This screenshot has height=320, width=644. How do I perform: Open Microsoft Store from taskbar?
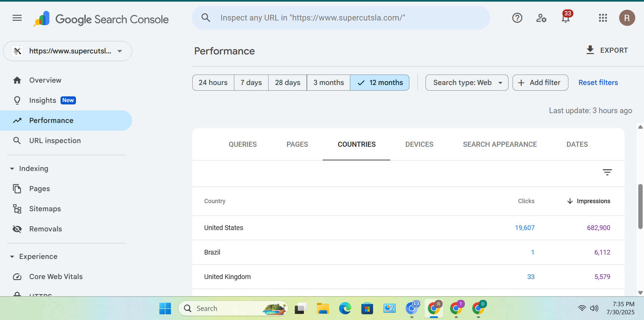(x=367, y=308)
